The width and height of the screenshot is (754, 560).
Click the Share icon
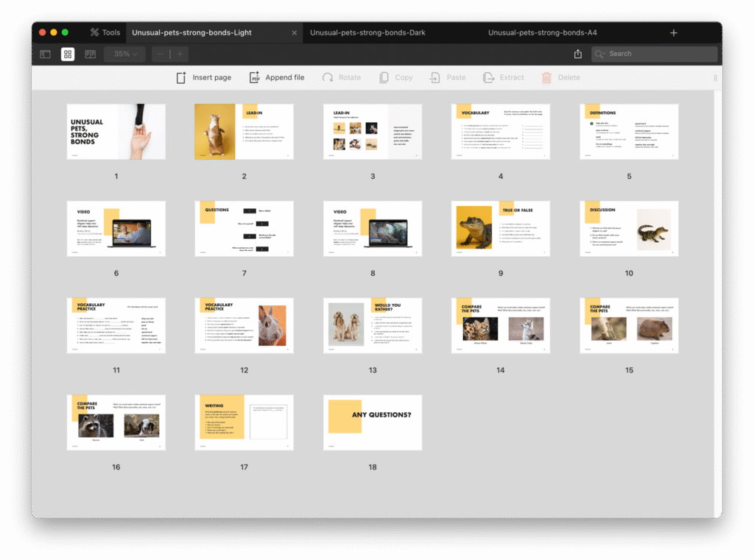578,54
